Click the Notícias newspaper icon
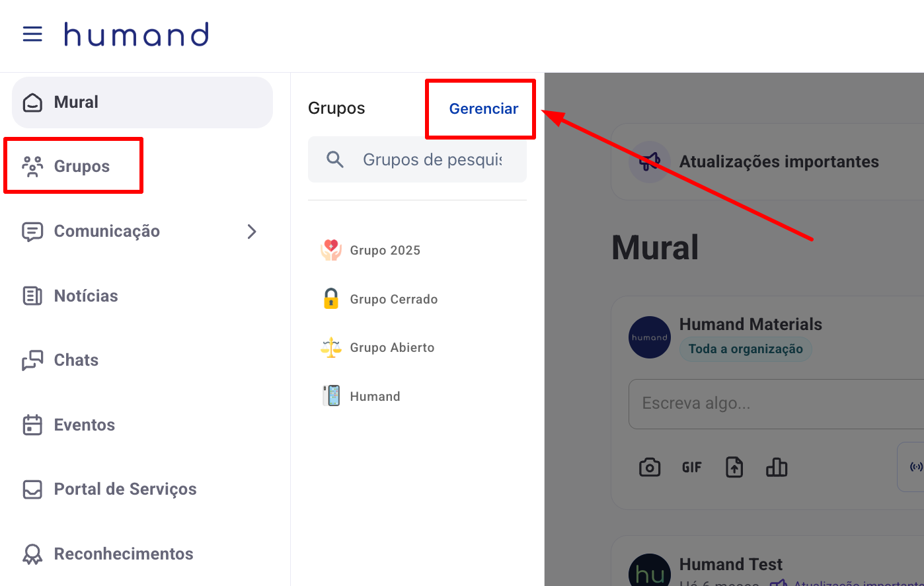The height and width of the screenshot is (586, 924). tap(32, 296)
